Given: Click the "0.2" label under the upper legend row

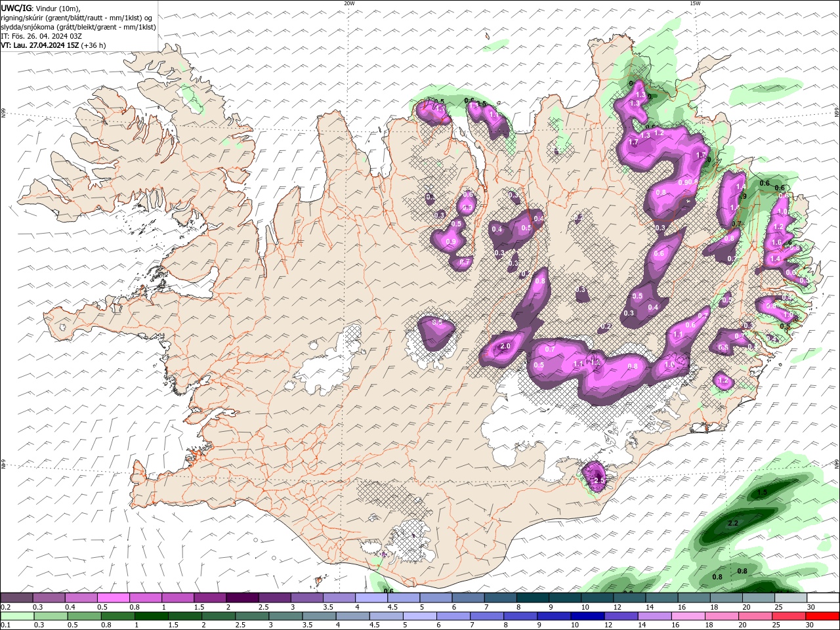Looking at the screenshot, I should coord(6,607).
